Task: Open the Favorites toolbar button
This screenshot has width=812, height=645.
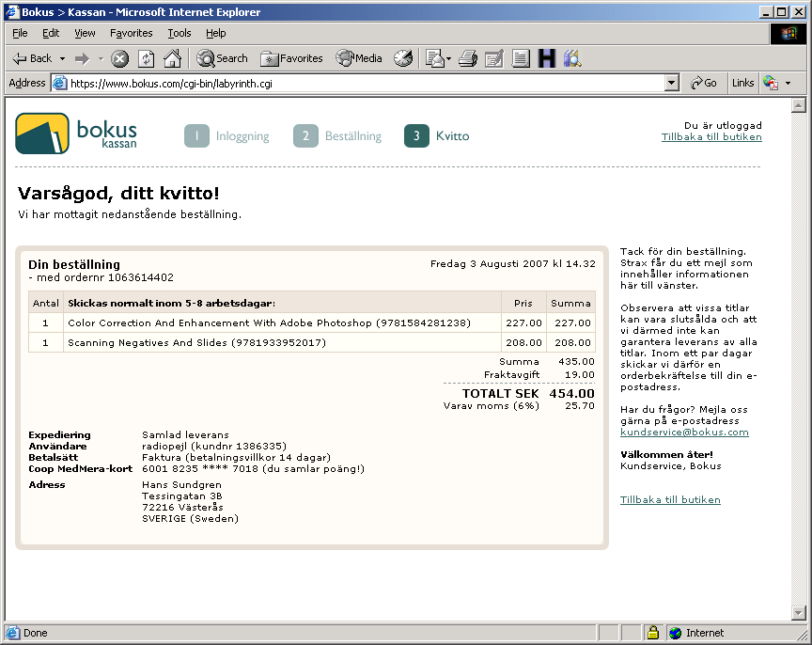Action: point(291,58)
